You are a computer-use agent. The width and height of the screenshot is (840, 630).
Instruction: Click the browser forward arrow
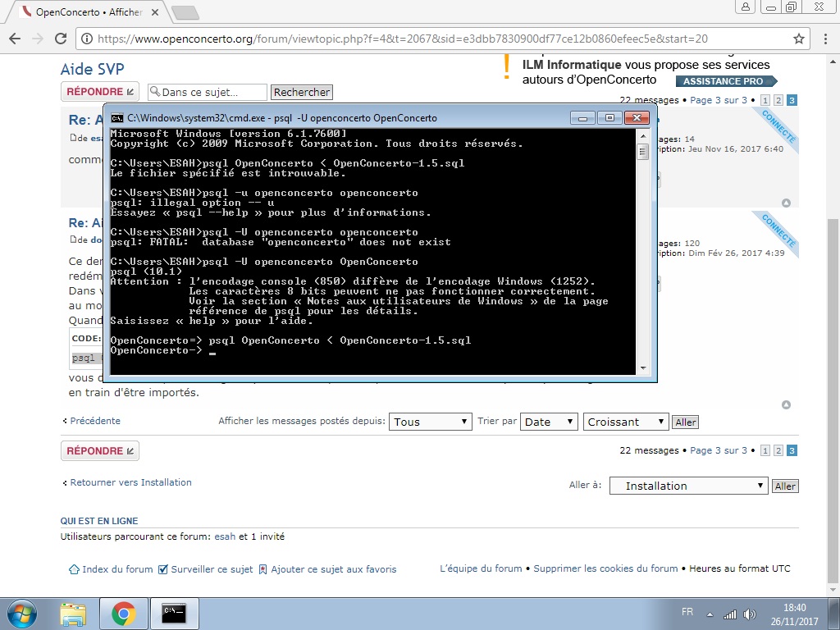[38, 39]
